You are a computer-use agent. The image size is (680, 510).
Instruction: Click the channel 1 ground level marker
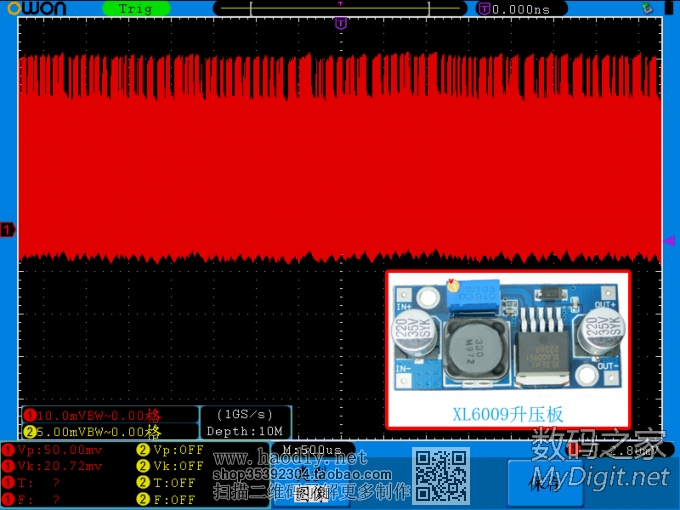pos(8,231)
